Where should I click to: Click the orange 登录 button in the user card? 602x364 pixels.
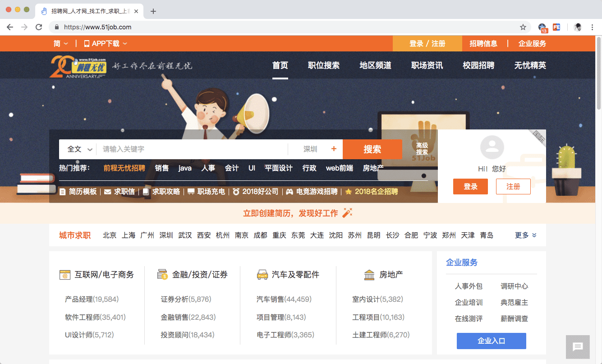(x=470, y=187)
